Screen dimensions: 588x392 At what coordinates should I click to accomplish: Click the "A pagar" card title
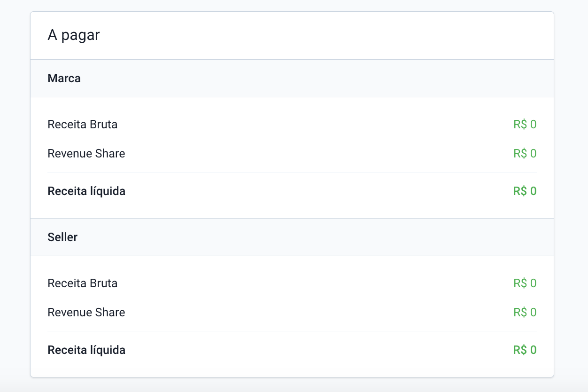[x=74, y=35]
